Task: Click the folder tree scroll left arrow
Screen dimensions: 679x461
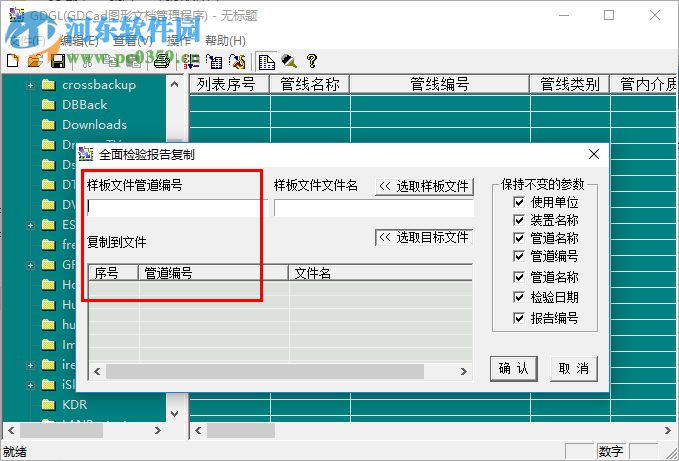Action: tap(11, 430)
